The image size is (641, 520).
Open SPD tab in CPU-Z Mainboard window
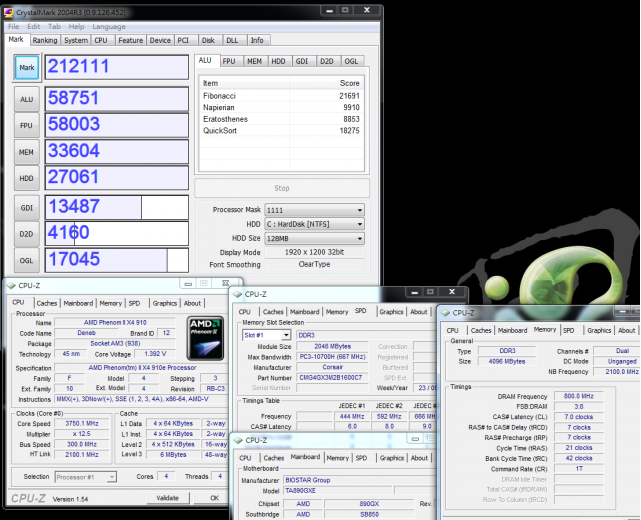[361, 458]
